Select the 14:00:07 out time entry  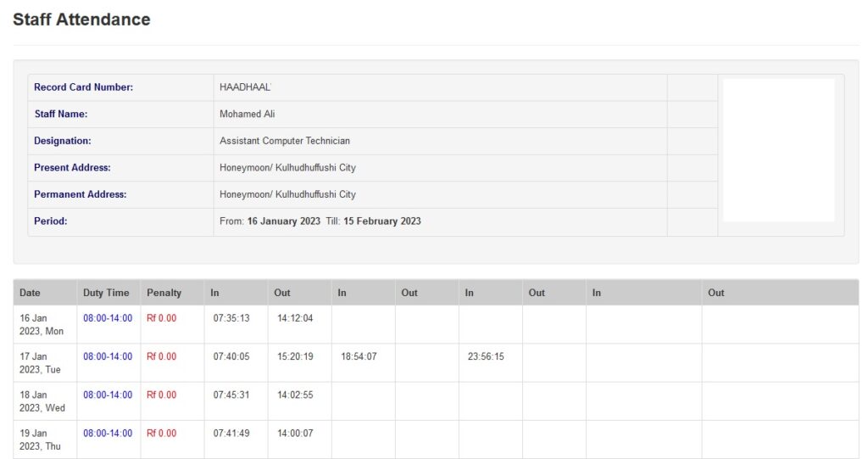tap(295, 433)
